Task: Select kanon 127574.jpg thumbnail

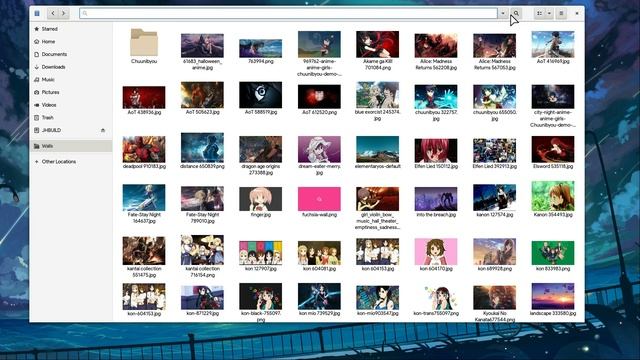Action: [x=494, y=198]
